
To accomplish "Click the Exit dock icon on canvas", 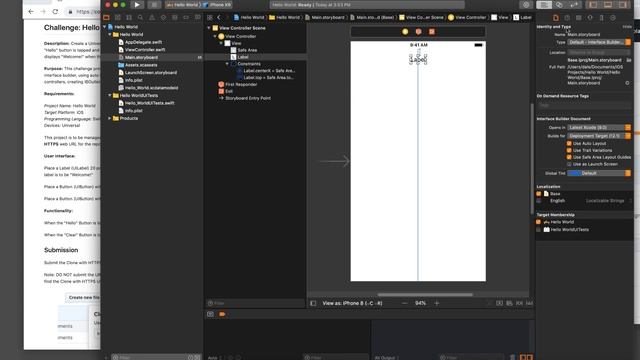I will point(432,31).
